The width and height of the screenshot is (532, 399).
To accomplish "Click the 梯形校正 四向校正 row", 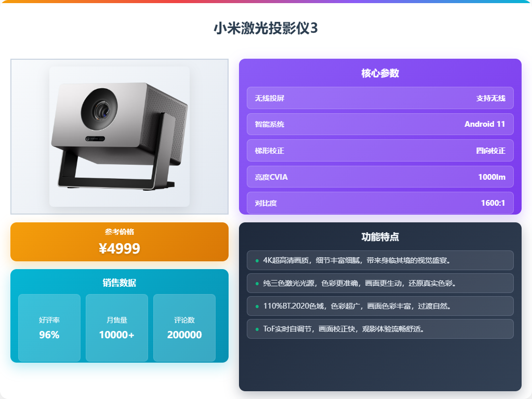I will 380,150.
